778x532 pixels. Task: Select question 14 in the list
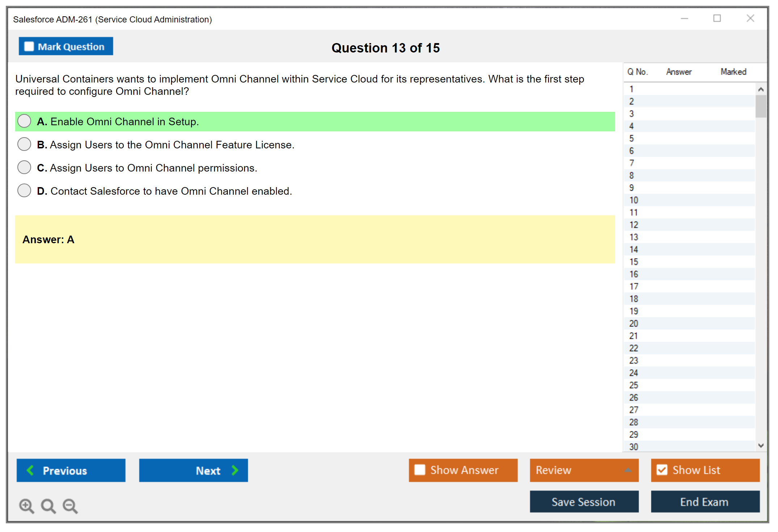pyautogui.click(x=634, y=249)
